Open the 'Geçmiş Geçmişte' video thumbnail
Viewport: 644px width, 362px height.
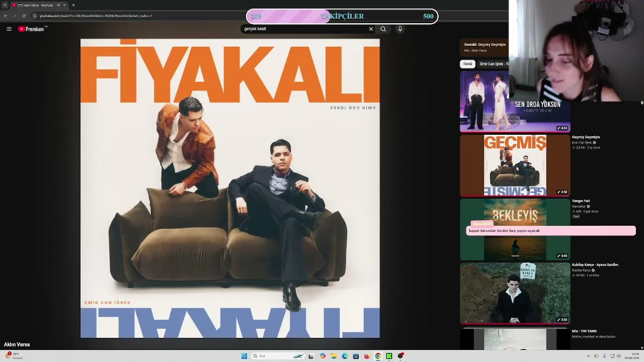[x=515, y=165]
